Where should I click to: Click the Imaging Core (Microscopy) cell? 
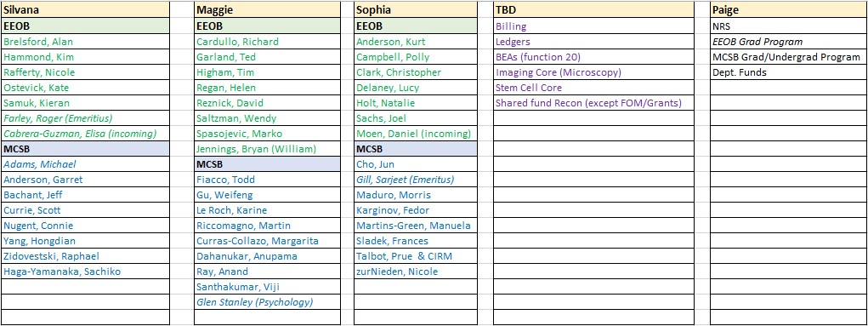[x=594, y=72]
